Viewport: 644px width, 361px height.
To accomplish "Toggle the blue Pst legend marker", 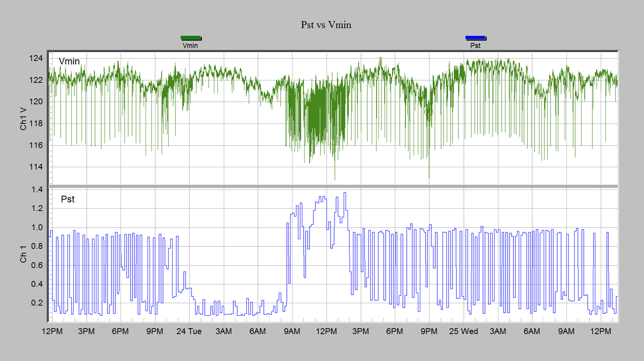I will tap(475, 37).
